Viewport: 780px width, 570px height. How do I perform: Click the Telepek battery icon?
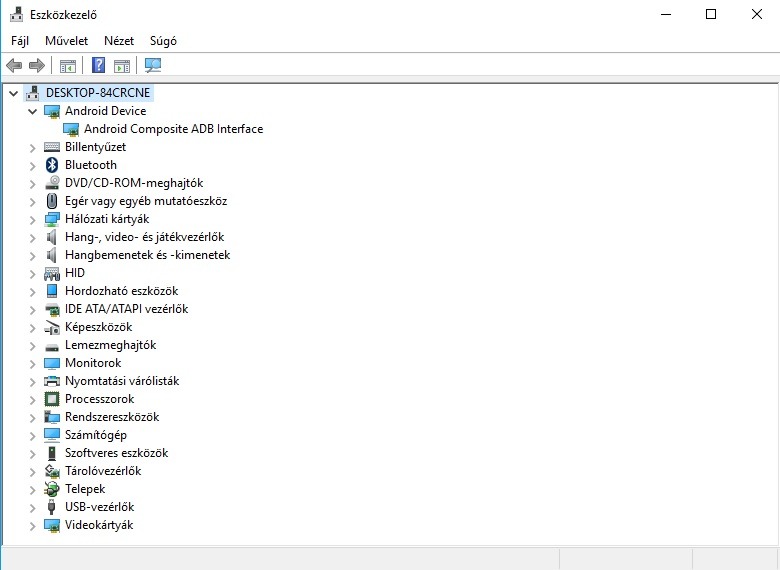pos(52,489)
